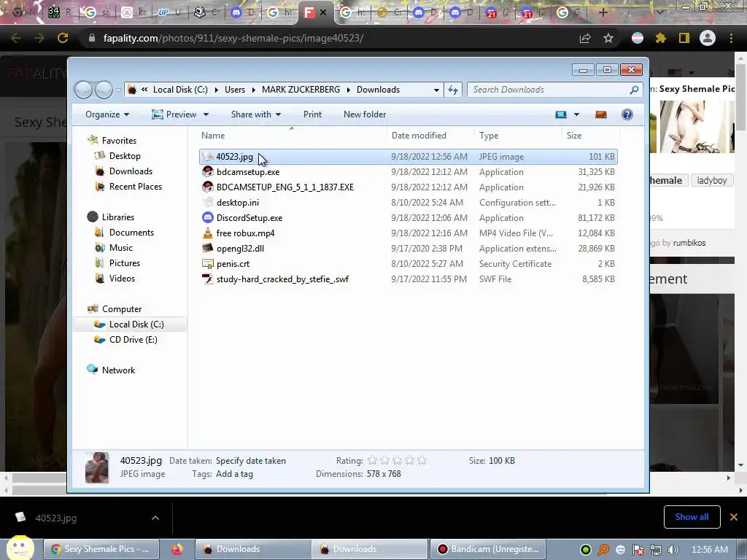The height and width of the screenshot is (560, 747).
Task: Open Explorer help via the question mark
Action: coord(627,114)
